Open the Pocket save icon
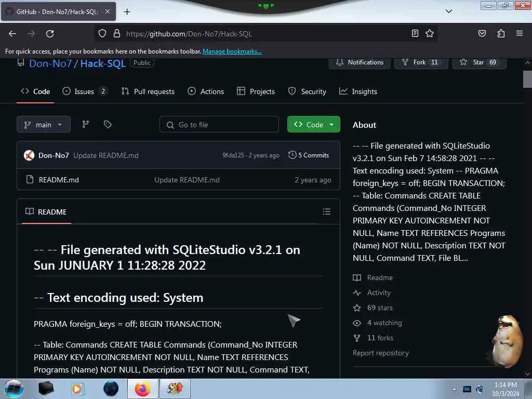 pyautogui.click(x=482, y=33)
